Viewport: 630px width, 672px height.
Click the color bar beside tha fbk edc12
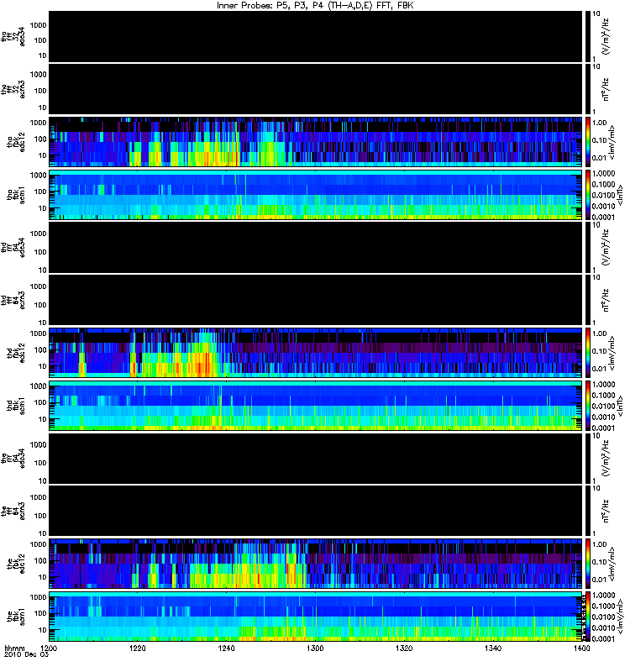pyautogui.click(x=588, y=142)
